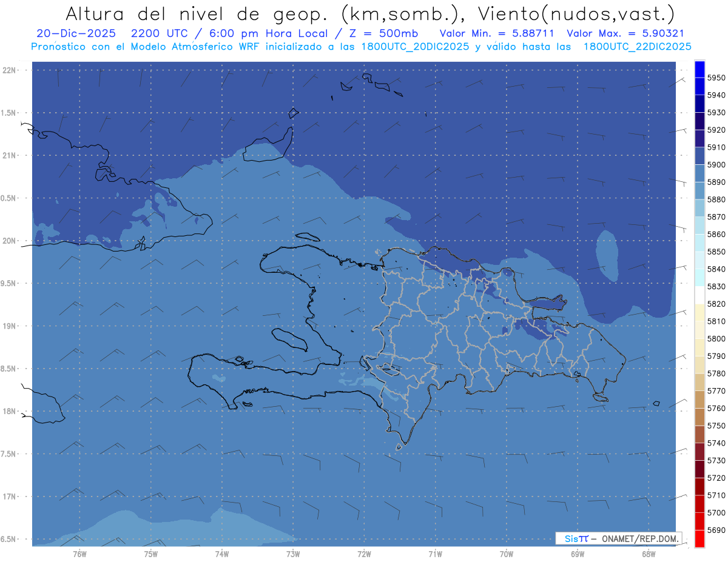Click the 5730 colorbar value
The width and height of the screenshot is (728, 562).
[x=716, y=461]
